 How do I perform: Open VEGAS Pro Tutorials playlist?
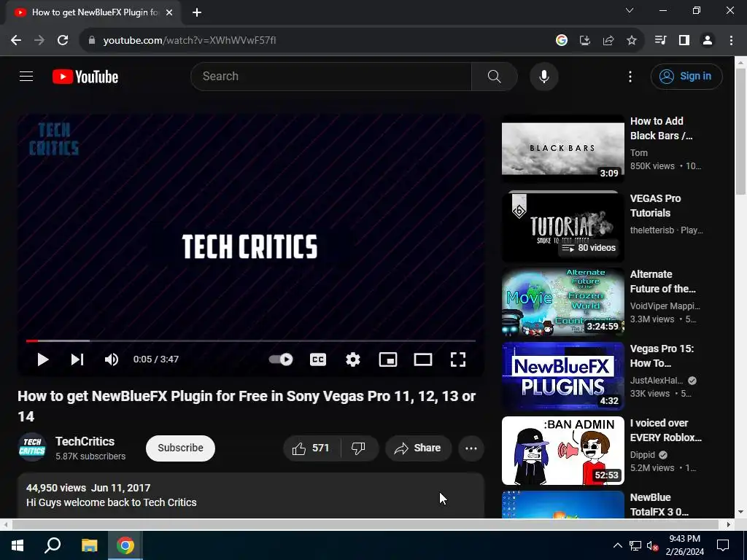tap(562, 226)
